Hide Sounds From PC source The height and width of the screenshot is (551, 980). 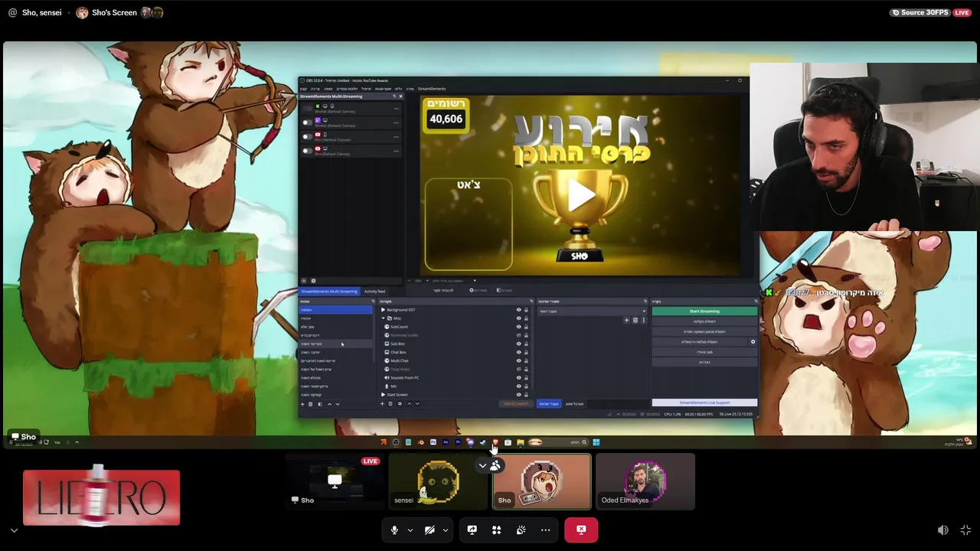(518, 377)
